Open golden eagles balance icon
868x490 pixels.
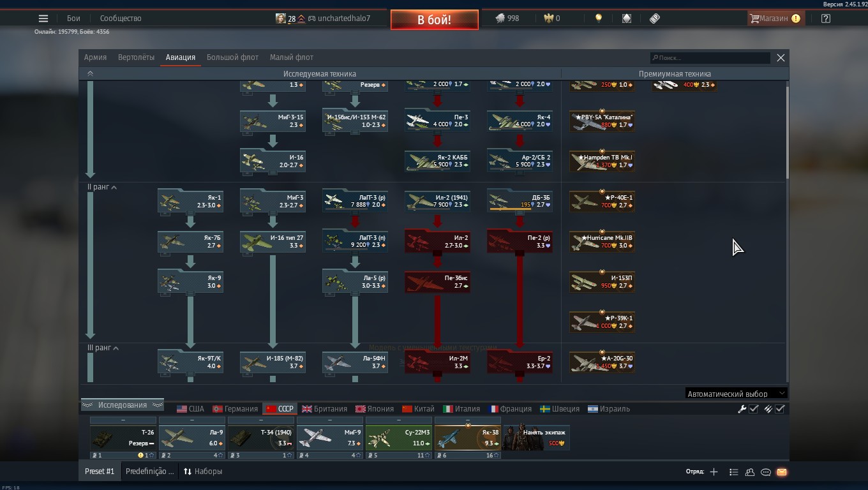coord(549,19)
